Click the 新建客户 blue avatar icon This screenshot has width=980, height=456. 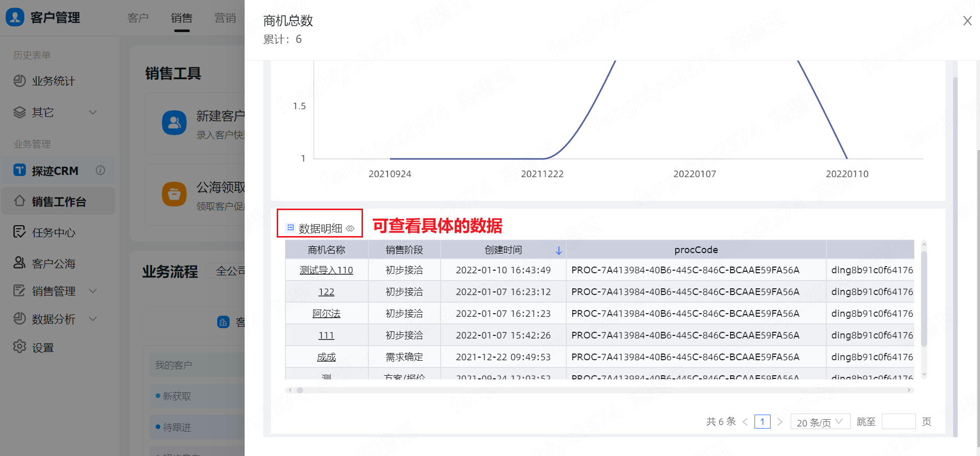tap(174, 123)
